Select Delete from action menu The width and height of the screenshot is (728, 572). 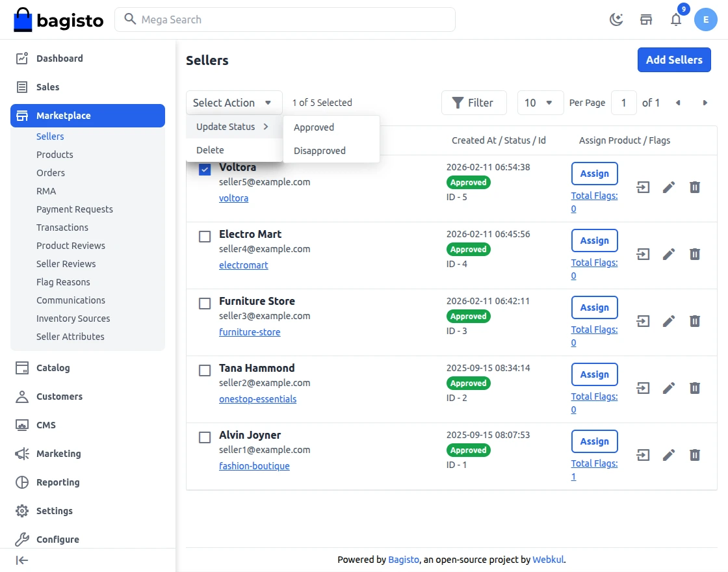click(211, 150)
